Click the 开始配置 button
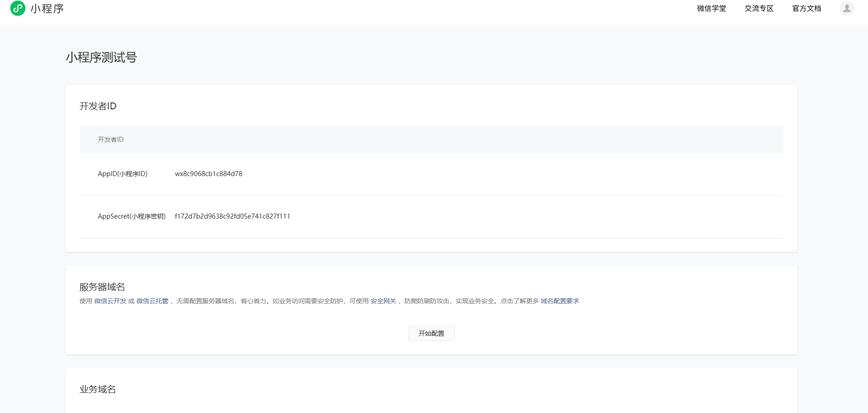This screenshot has width=868, height=413. pyautogui.click(x=431, y=333)
